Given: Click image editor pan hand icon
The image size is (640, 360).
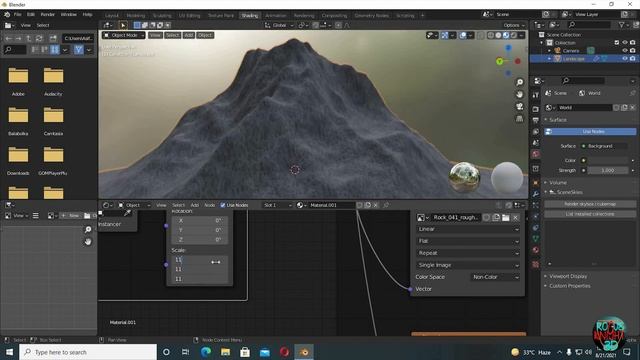Looking at the screenshot, I should point(88,242).
